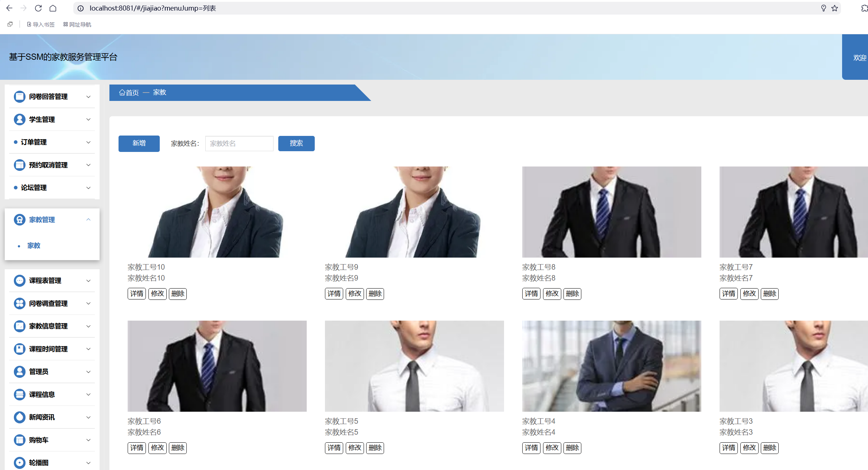868x470 pixels.
Task: Click the 新增 button
Action: point(139,143)
